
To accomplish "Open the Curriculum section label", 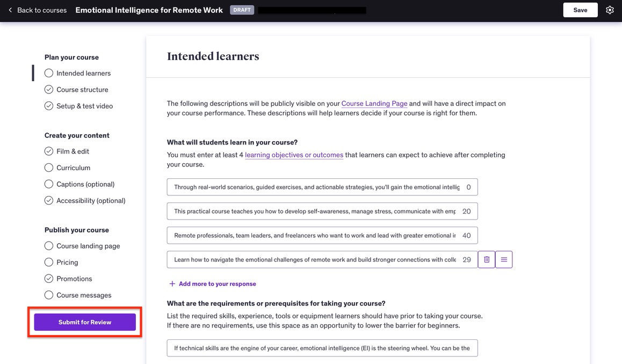I will pos(74,168).
